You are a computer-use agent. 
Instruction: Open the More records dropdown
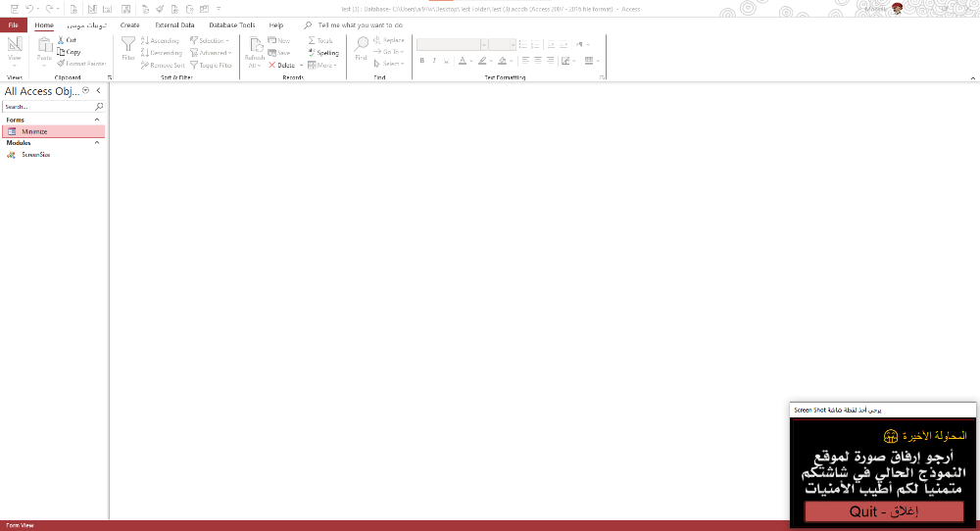[322, 65]
